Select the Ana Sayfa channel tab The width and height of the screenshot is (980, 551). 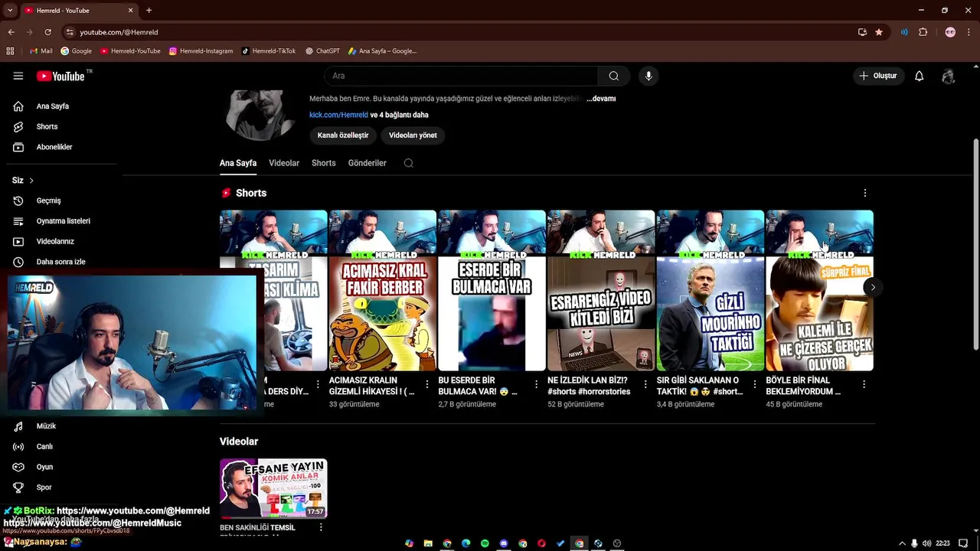pyautogui.click(x=238, y=163)
